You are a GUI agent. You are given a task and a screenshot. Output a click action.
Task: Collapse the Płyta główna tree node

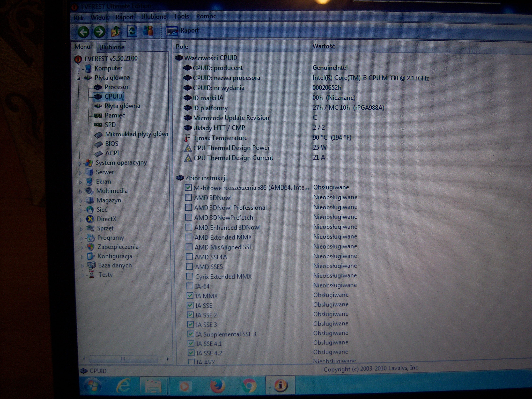coord(79,78)
